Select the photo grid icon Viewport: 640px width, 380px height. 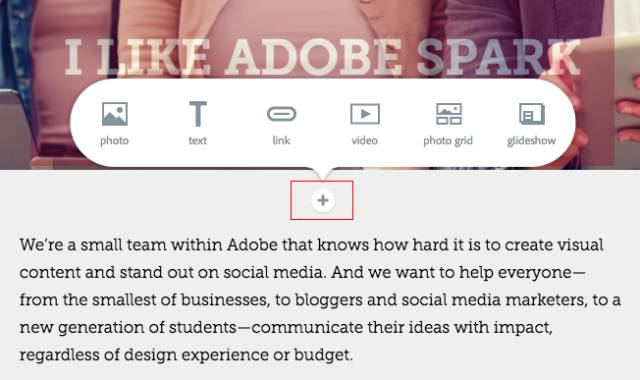[449, 114]
